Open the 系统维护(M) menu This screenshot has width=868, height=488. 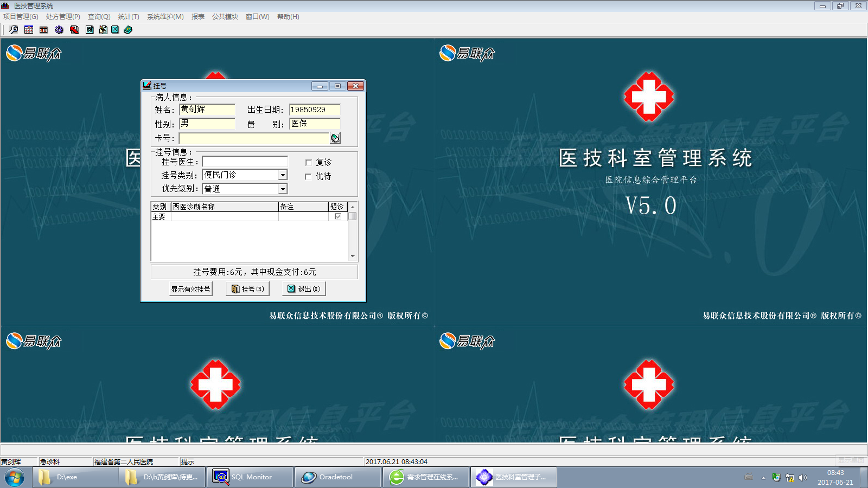pos(165,17)
